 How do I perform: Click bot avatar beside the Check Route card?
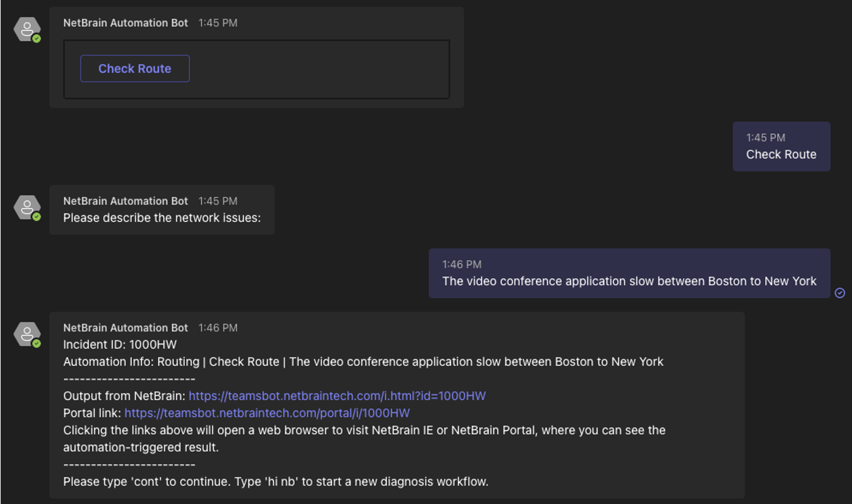[x=27, y=29]
